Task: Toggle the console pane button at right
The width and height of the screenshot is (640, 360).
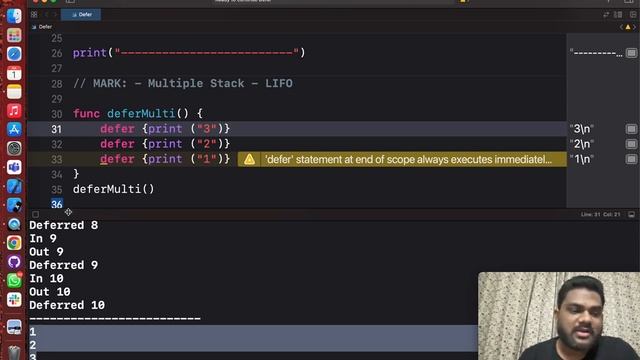Action: pyautogui.click(x=631, y=214)
